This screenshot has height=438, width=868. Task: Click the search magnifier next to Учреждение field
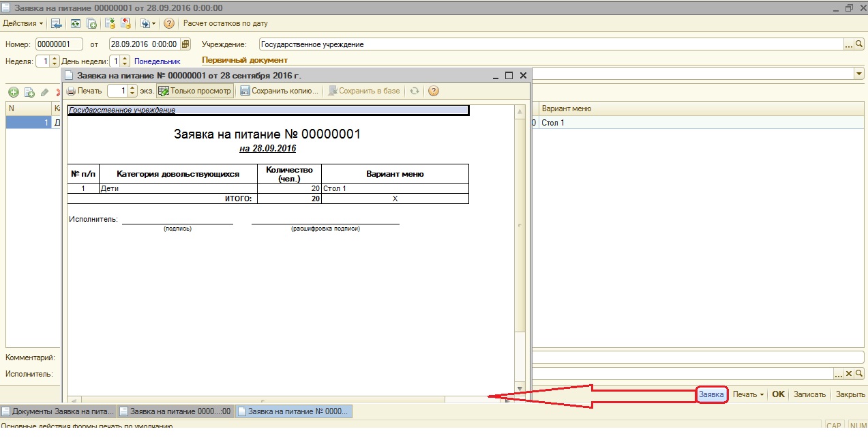click(x=859, y=44)
